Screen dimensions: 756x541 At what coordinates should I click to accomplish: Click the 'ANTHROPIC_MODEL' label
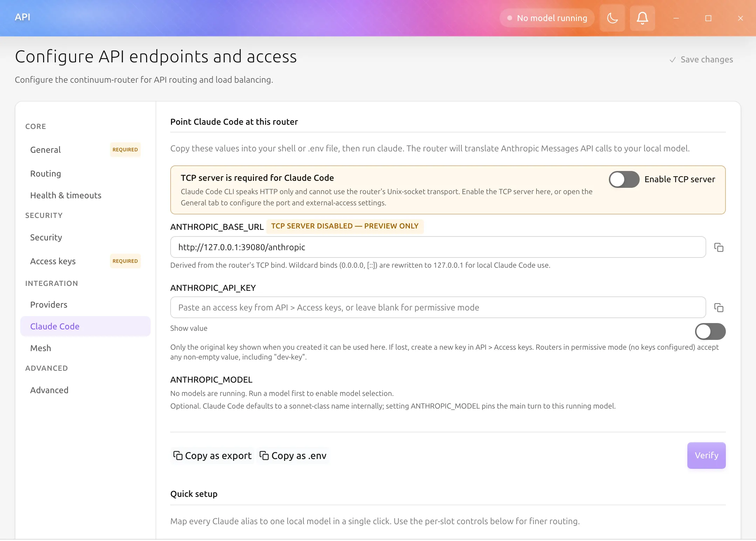click(211, 380)
